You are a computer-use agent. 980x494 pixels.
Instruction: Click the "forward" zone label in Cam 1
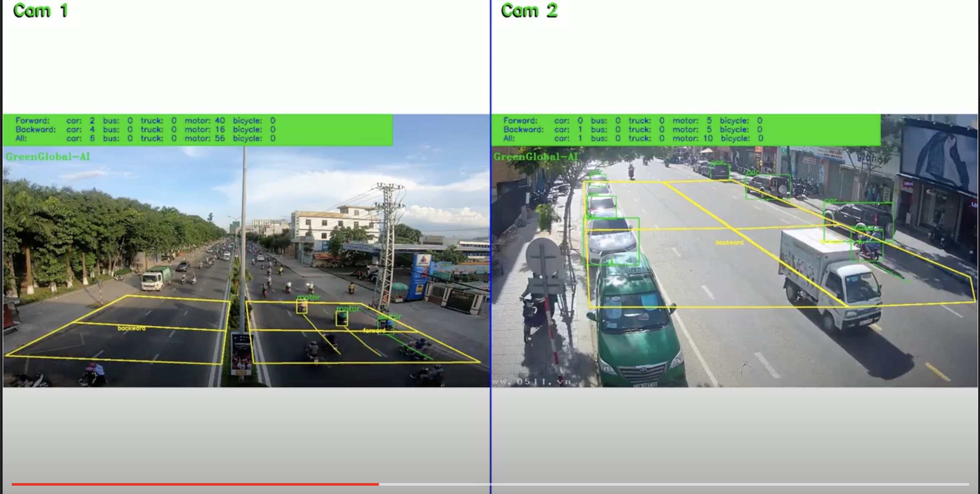pyautogui.click(x=374, y=331)
